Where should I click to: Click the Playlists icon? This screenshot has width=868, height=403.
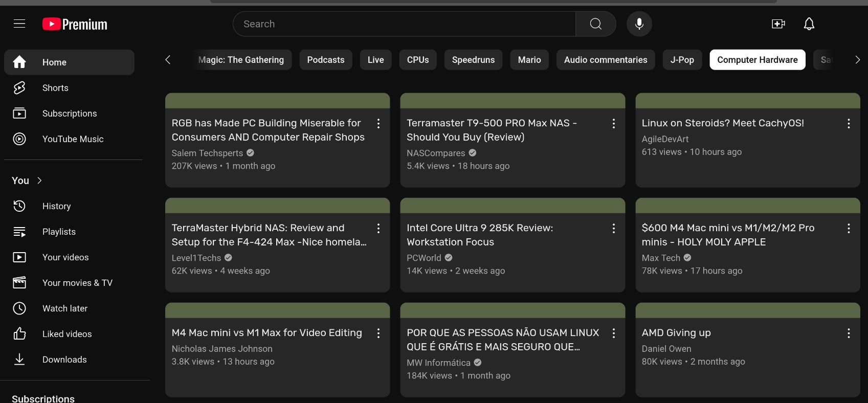(19, 232)
